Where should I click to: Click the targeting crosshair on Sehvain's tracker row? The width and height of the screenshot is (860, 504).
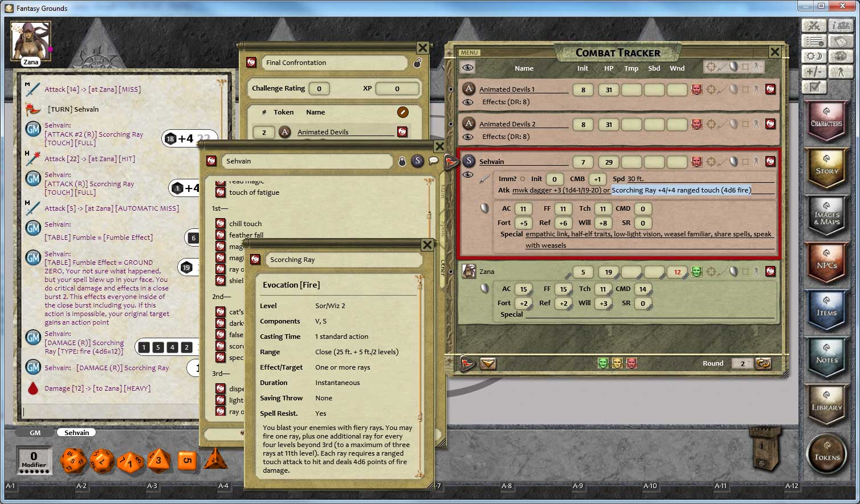(x=711, y=161)
